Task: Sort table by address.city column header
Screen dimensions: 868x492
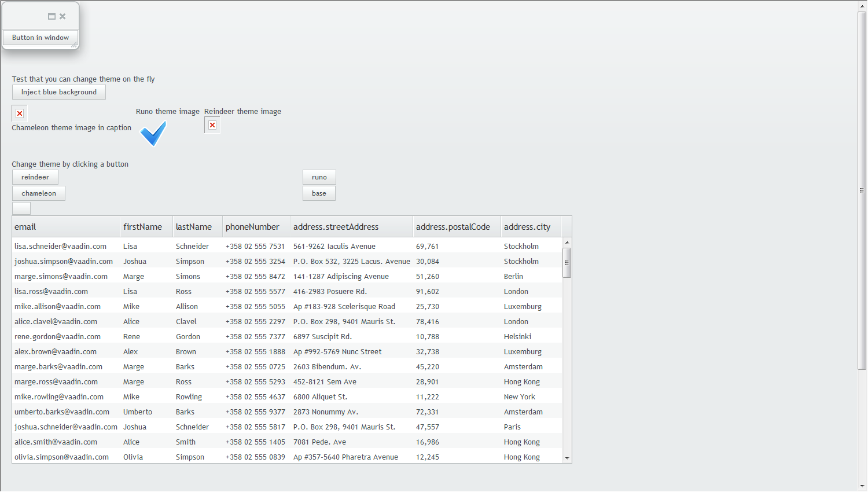Action: point(531,227)
